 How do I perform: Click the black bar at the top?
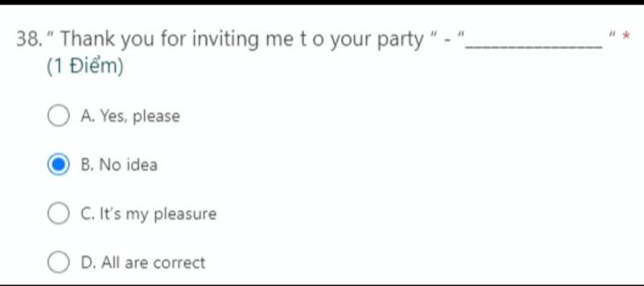pos(322,3)
